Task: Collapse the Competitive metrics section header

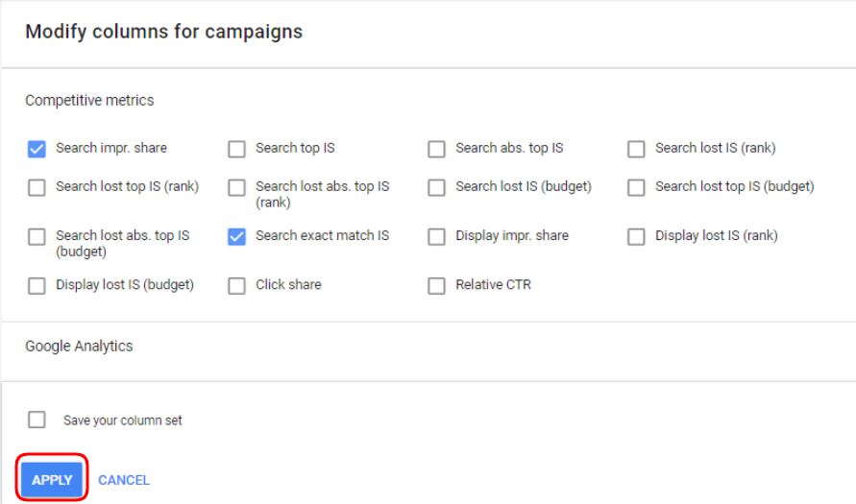Action: (x=89, y=101)
